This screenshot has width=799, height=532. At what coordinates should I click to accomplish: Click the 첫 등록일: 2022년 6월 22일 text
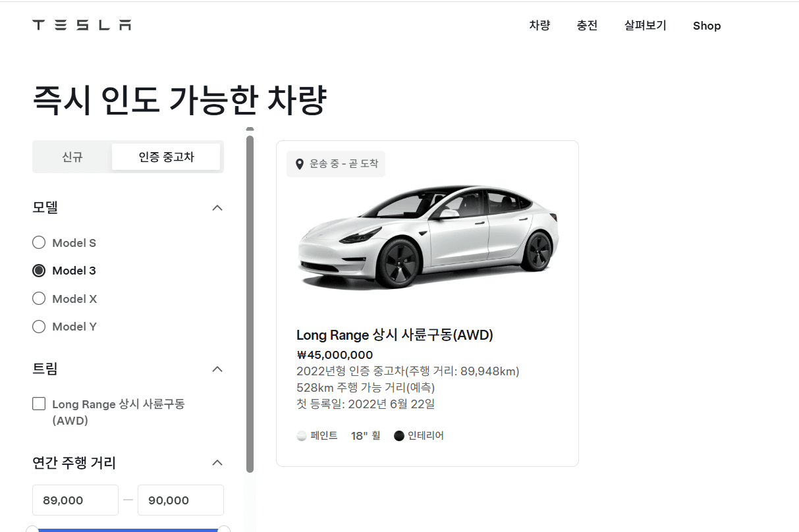[x=366, y=404]
